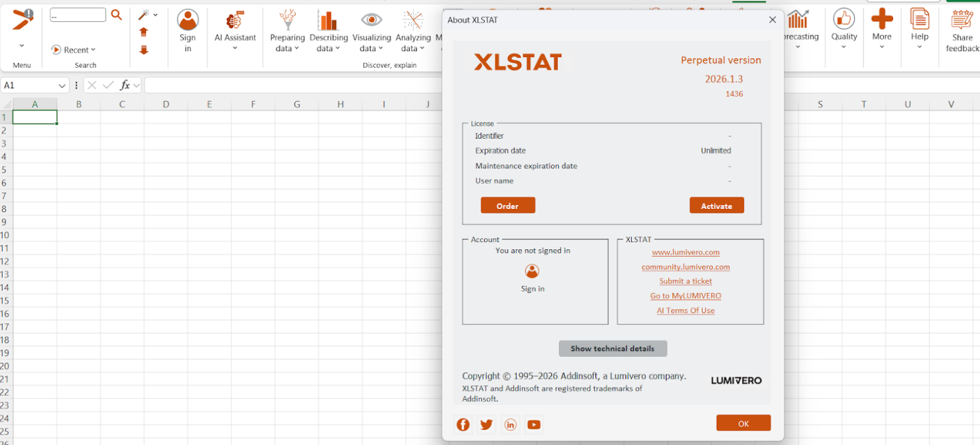Click the Share feedback icon
The image size is (980, 445).
[962, 20]
